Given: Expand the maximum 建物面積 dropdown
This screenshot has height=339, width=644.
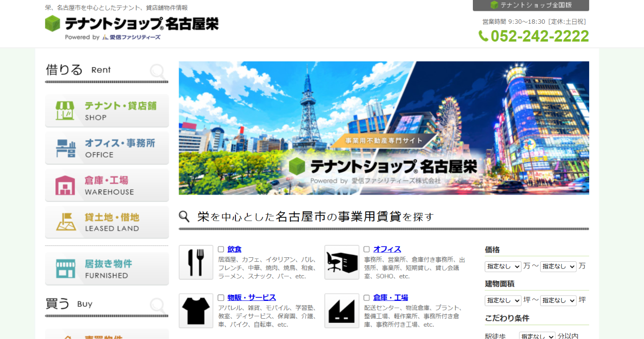Looking at the screenshot, I should point(558,300).
